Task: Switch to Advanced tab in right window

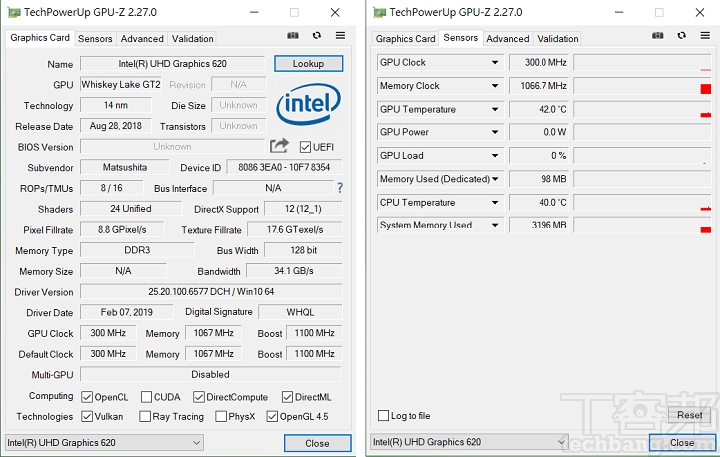Action: (x=507, y=39)
